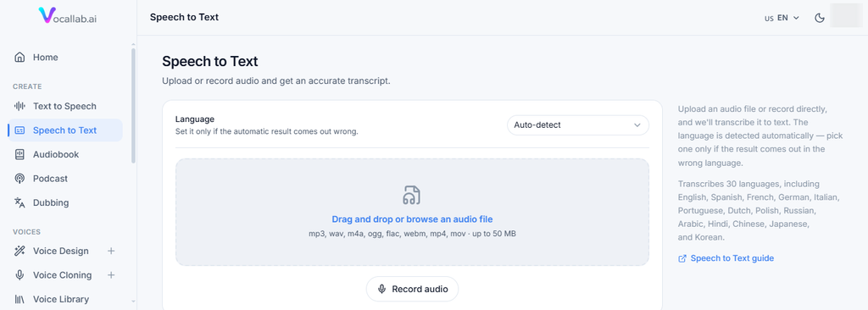Viewport: 868px width, 310px height.
Task: Click the Voice Library books icon
Action: tap(20, 300)
